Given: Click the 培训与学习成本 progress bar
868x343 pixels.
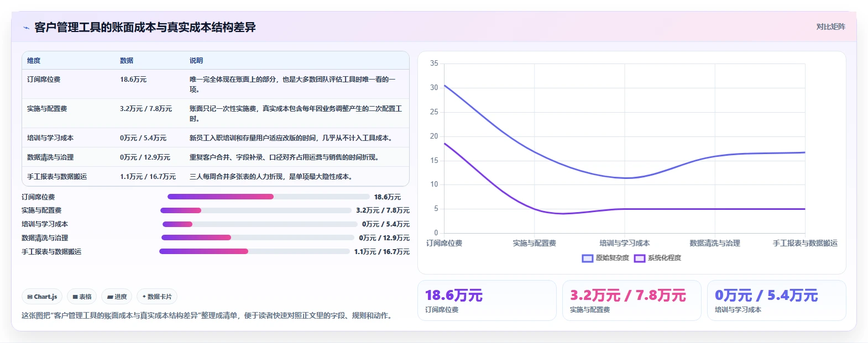Looking at the screenshot, I should pos(260,224).
